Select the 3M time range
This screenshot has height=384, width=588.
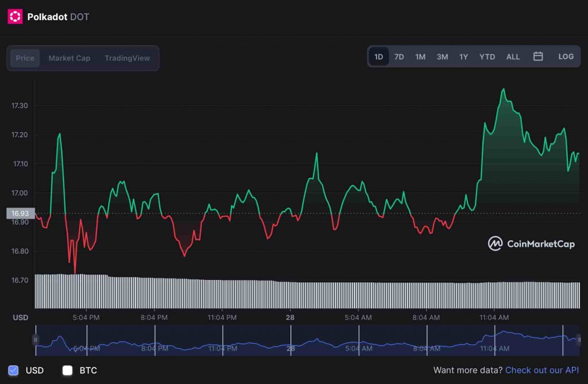click(x=442, y=57)
